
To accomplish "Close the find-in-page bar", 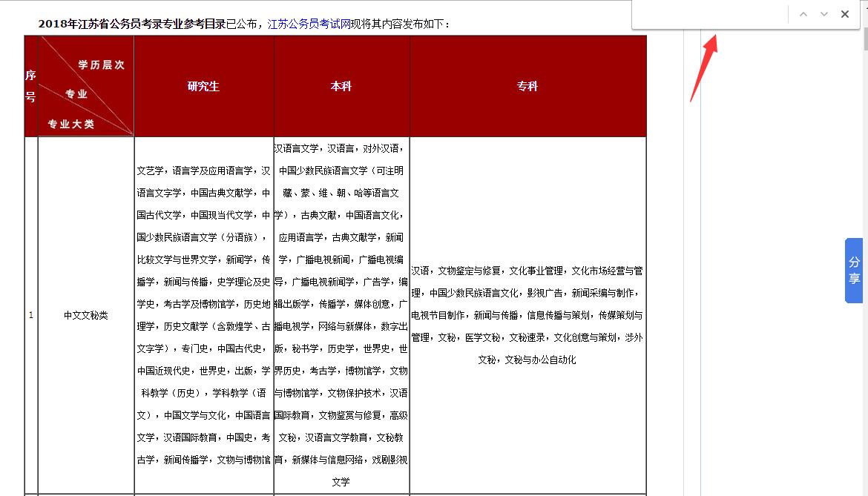I will pos(845,14).
